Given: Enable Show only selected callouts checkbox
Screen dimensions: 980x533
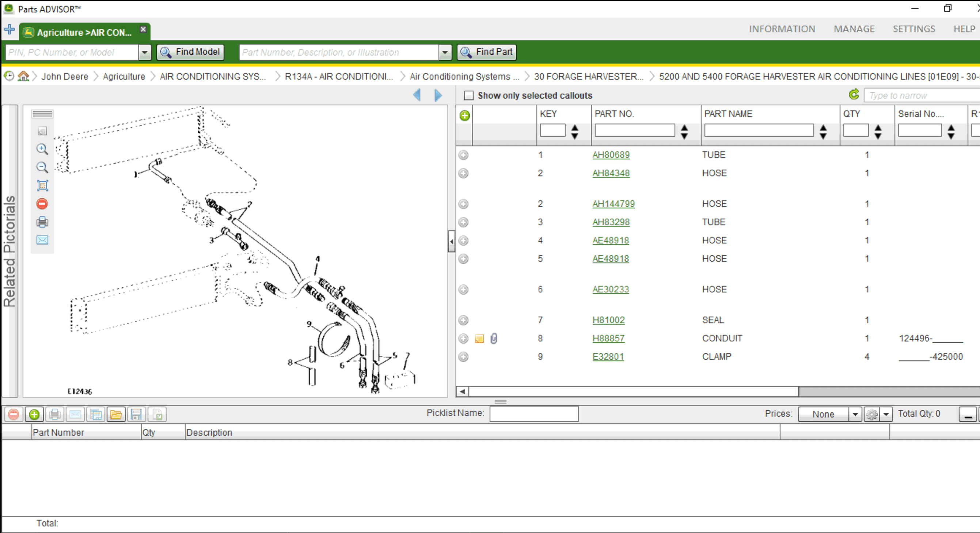Looking at the screenshot, I should pyautogui.click(x=469, y=95).
